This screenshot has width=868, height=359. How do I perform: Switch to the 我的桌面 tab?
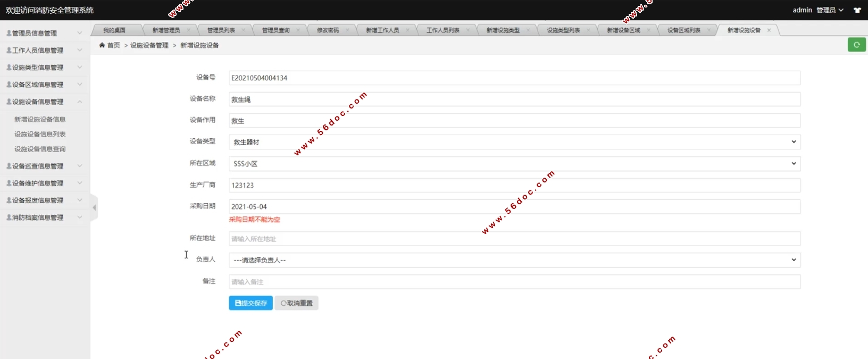click(x=114, y=30)
